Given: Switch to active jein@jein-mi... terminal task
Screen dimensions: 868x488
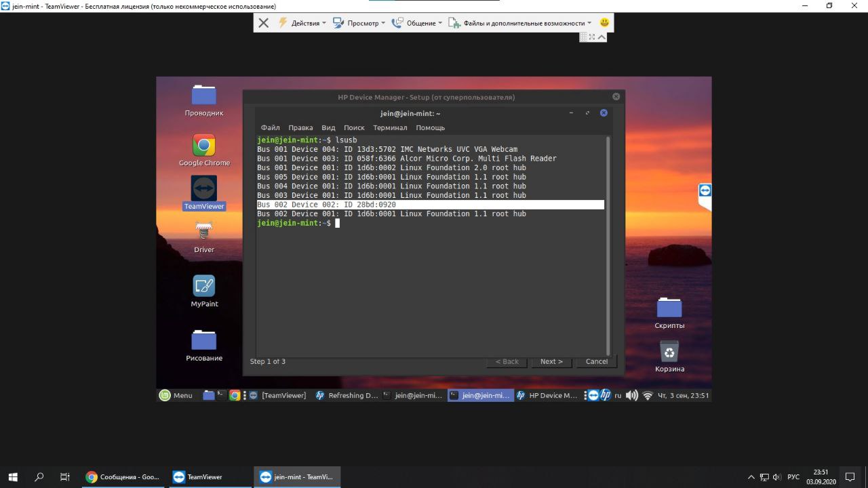Looking at the screenshot, I should coord(480,395).
